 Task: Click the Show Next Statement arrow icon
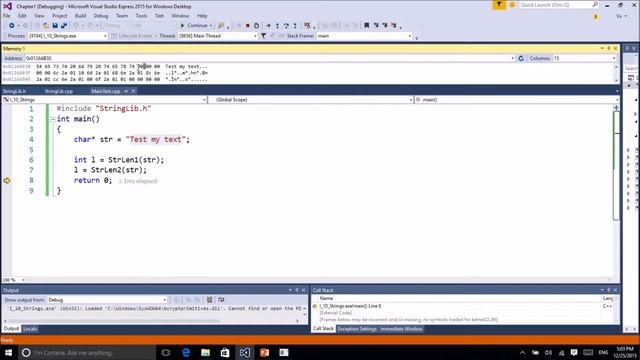[x=268, y=25]
